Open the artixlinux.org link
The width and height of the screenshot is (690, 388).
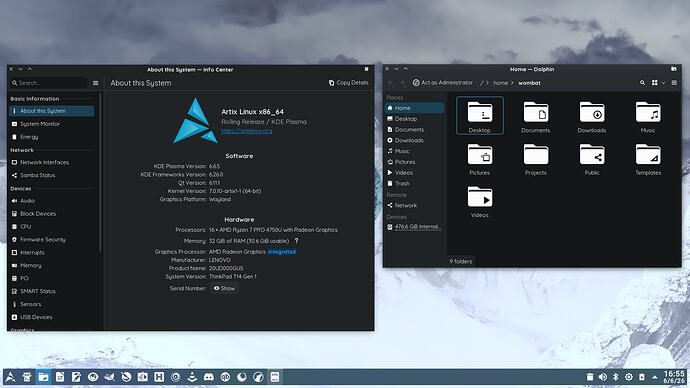pyautogui.click(x=246, y=131)
